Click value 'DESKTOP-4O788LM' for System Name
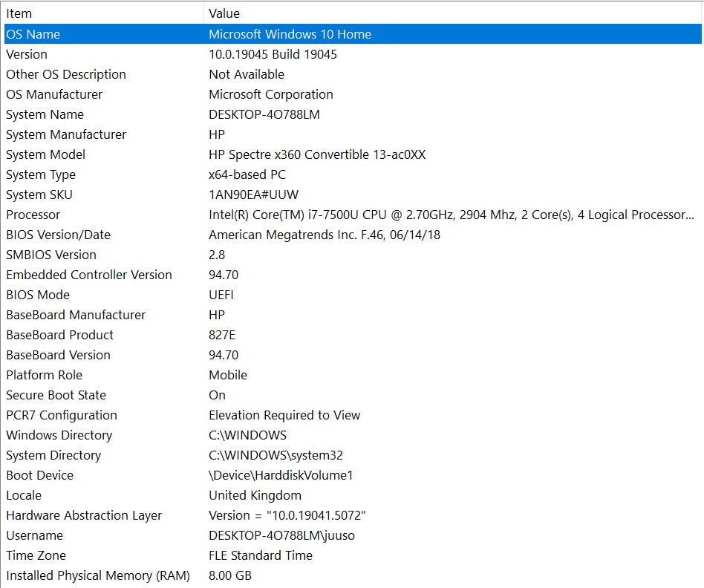Screen dimensions: 704x588 pos(264,114)
